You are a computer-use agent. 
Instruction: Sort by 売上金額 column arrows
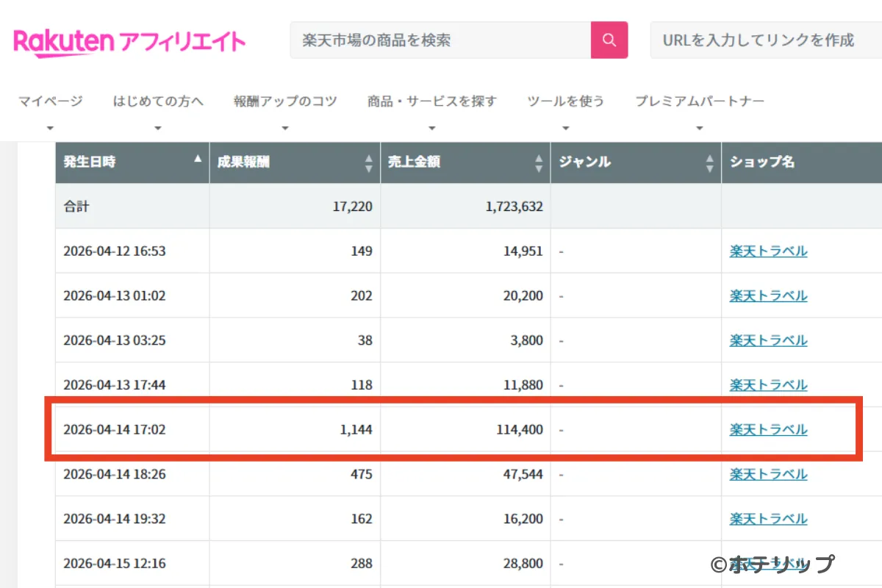tap(539, 163)
